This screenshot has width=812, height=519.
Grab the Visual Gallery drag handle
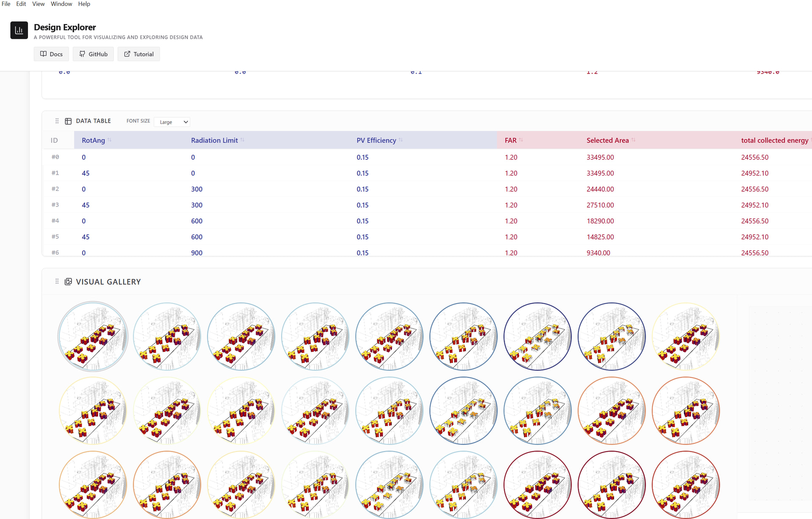coord(57,281)
